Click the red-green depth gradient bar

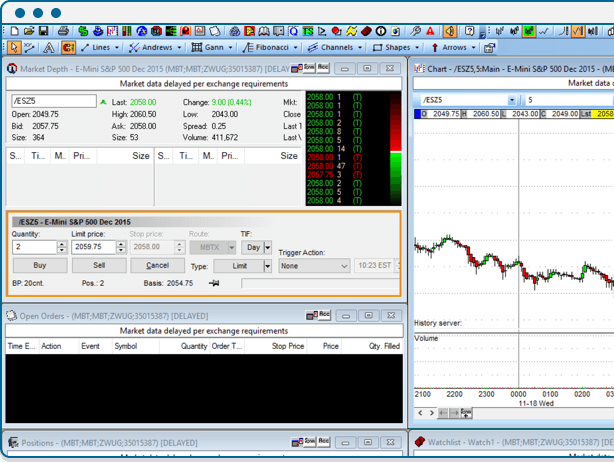tap(395, 148)
